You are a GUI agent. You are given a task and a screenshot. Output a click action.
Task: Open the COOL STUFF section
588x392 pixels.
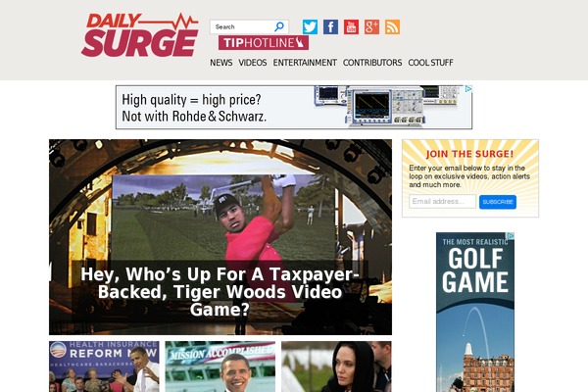coord(430,63)
